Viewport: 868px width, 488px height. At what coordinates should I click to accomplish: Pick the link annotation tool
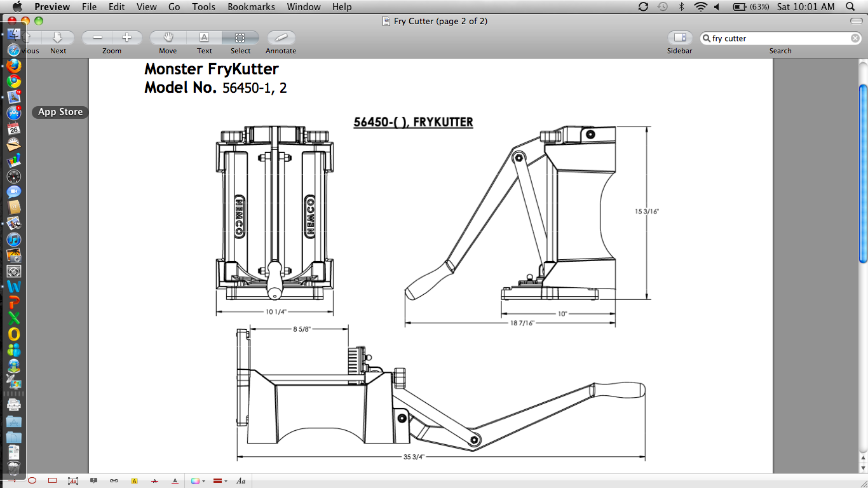coord(114,481)
